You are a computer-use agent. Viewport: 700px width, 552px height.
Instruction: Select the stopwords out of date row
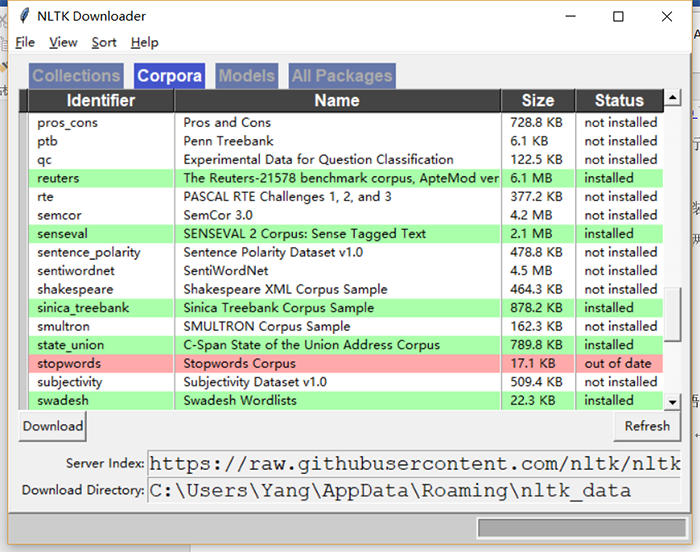(346, 364)
